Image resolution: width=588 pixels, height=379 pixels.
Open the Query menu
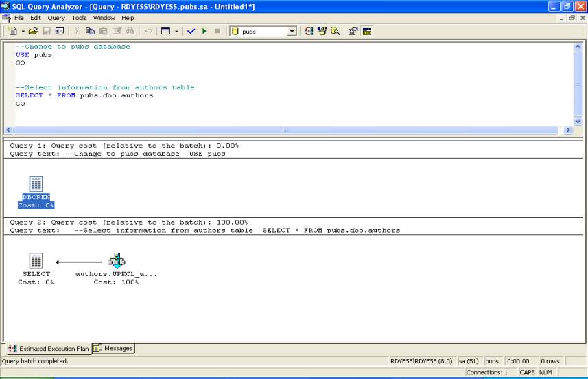click(x=56, y=18)
